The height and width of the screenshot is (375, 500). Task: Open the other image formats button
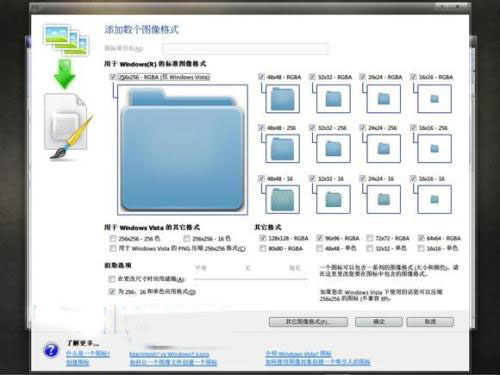(308, 322)
